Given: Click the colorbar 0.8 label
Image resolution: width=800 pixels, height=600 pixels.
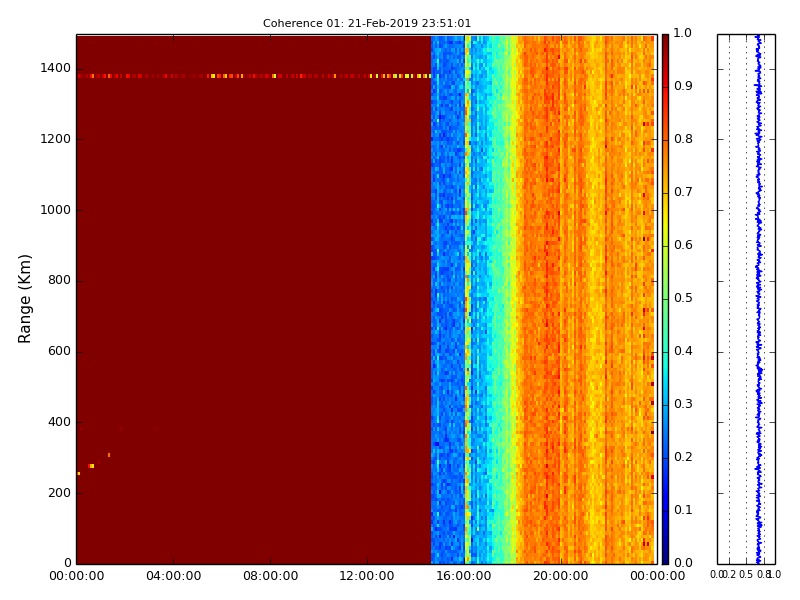Looking at the screenshot, I should (x=683, y=139).
